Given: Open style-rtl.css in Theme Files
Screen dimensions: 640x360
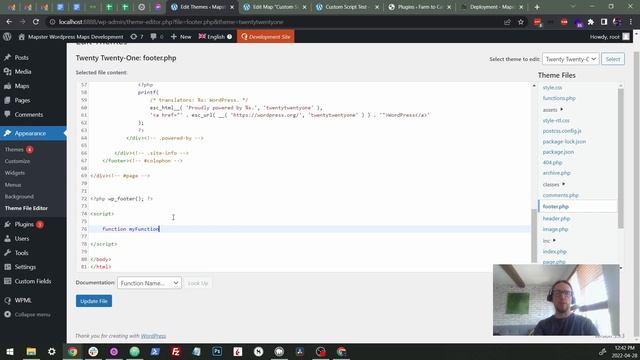Looking at the screenshot, I should coord(556,120).
